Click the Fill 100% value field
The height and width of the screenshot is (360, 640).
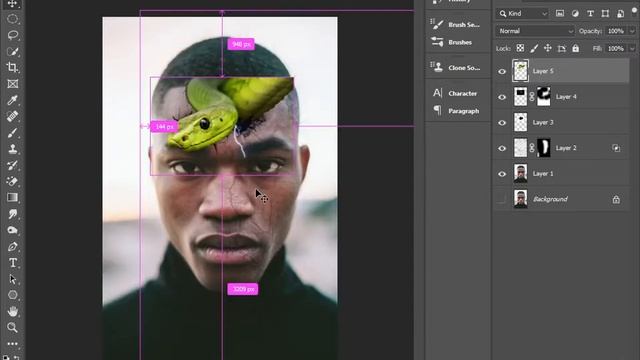point(616,49)
